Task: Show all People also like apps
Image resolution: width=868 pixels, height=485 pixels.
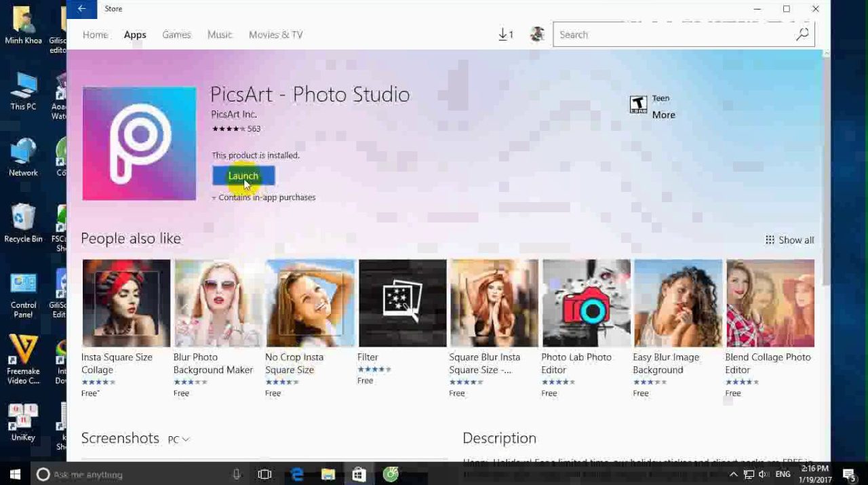Action: [x=789, y=240]
